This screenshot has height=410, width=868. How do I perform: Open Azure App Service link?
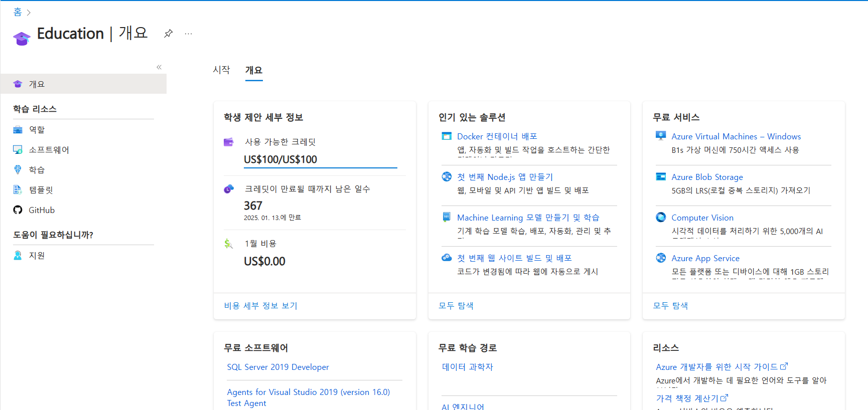(x=705, y=258)
